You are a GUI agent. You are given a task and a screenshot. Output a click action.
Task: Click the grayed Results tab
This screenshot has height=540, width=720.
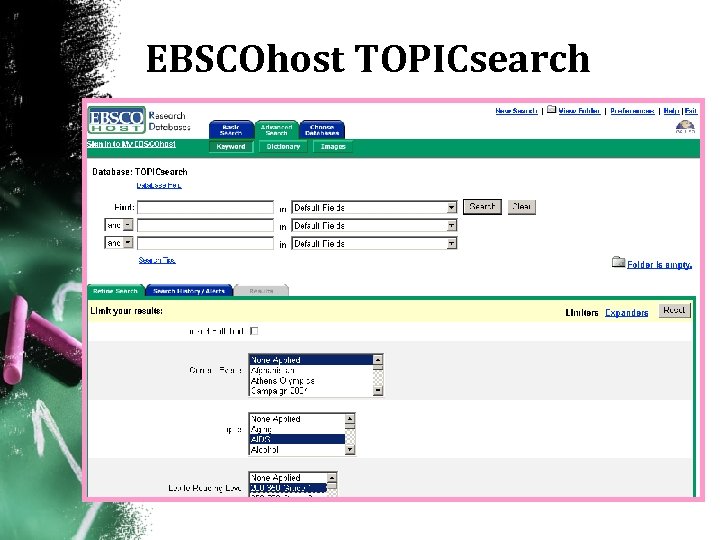[x=261, y=291]
